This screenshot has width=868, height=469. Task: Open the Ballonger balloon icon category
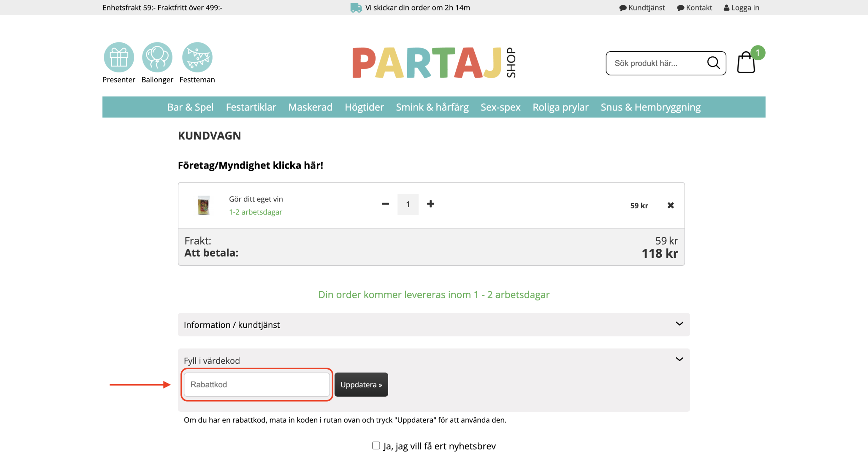(157, 57)
